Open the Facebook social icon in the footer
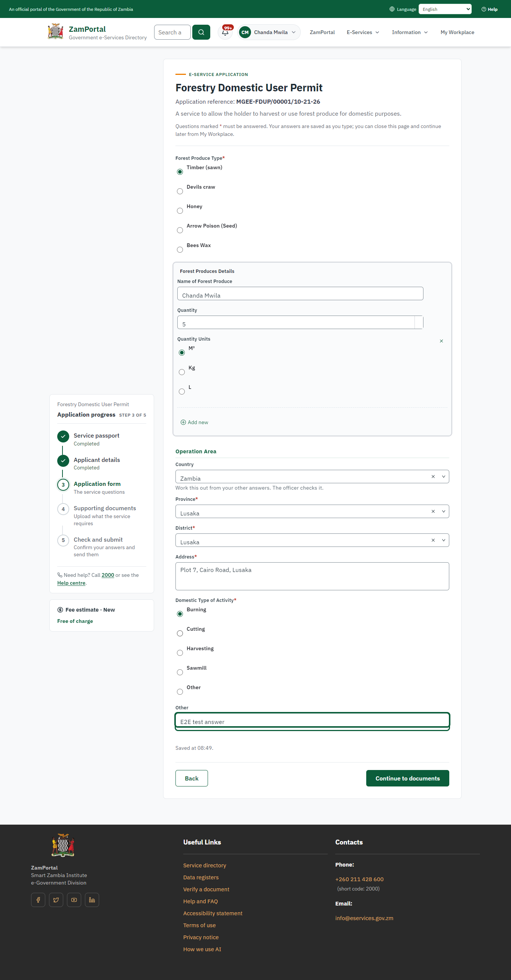 (x=38, y=900)
